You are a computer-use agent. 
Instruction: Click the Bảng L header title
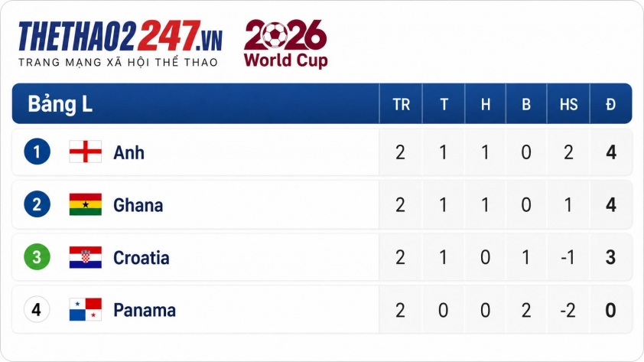[60, 104]
